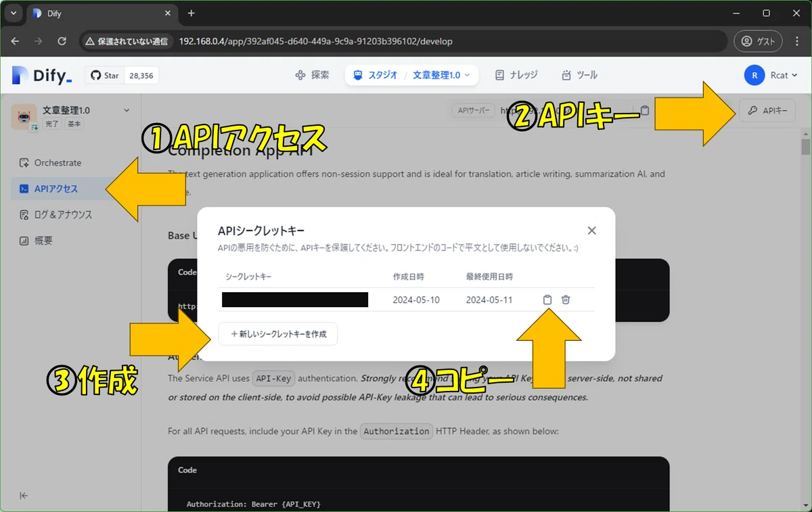Click the 完了 tag under the app name

click(52, 124)
